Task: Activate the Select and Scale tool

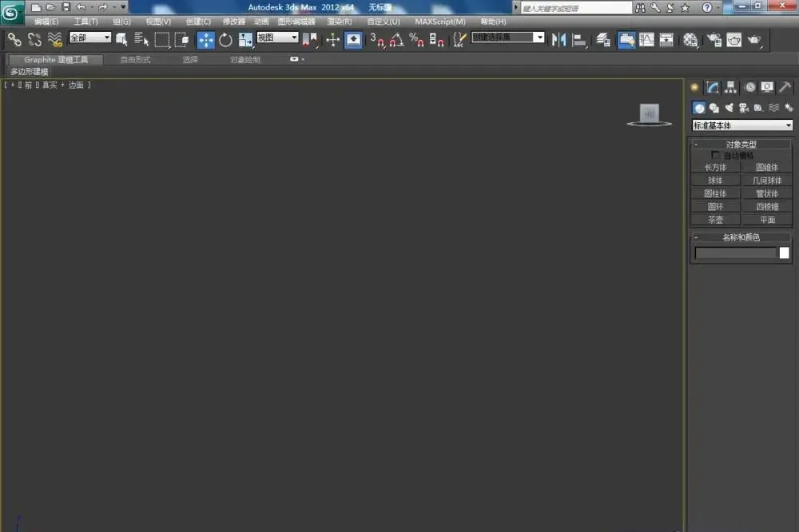Action: point(245,40)
